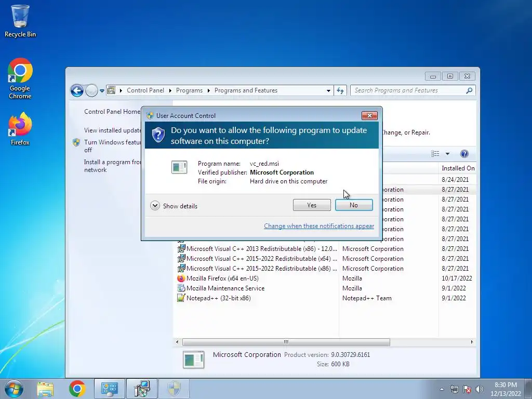Screen dimensions: 532x399
Task: Refresh the Programs and Features view
Action: point(340,90)
